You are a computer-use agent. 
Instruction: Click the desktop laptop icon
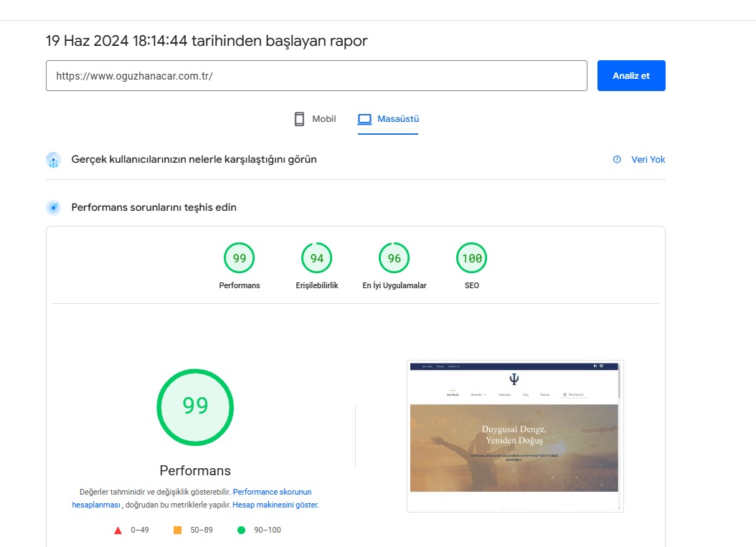click(x=365, y=119)
